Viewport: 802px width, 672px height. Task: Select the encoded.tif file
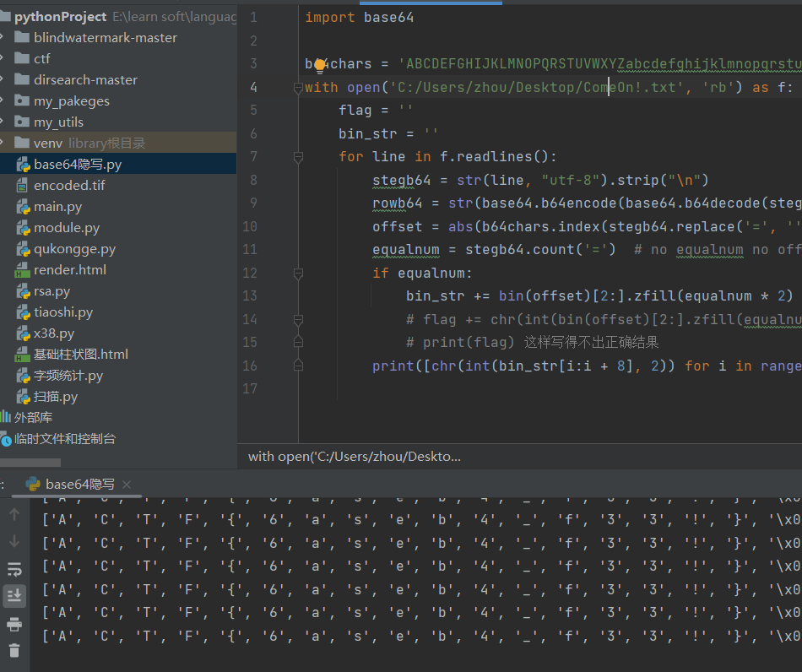69,186
